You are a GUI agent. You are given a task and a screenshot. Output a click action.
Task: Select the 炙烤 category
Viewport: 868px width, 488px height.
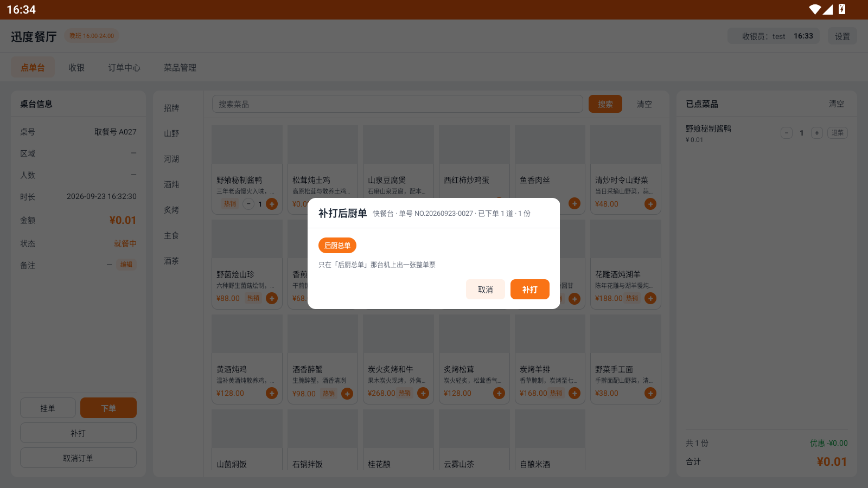point(171,210)
